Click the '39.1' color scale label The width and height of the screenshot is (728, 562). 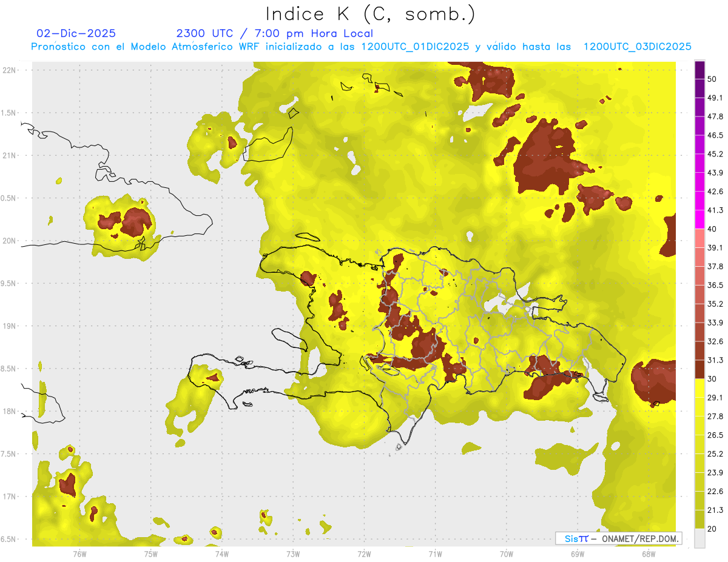715,248
